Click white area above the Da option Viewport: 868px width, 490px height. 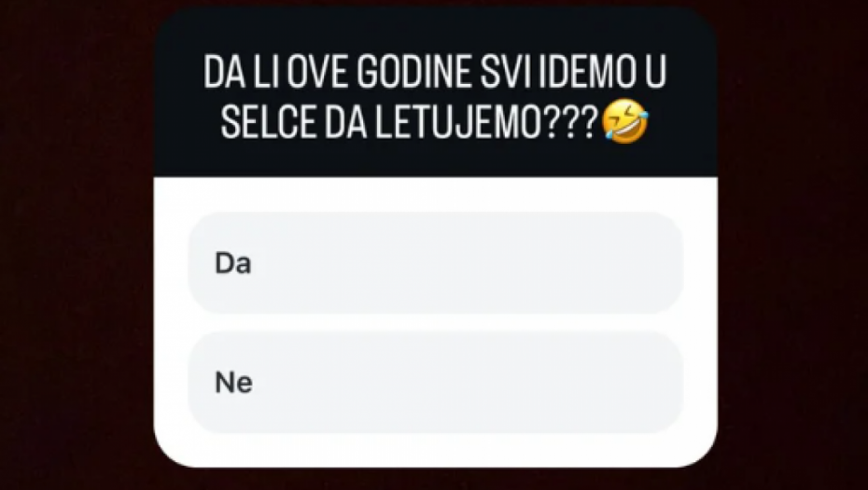coord(435,194)
